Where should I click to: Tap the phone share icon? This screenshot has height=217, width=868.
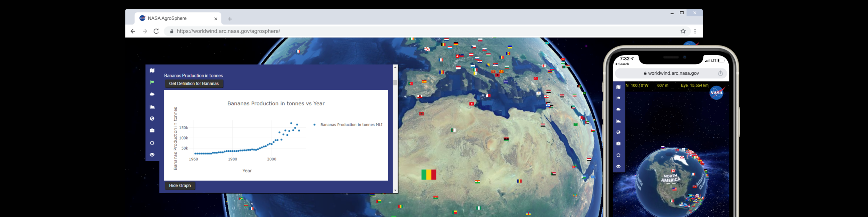(720, 73)
